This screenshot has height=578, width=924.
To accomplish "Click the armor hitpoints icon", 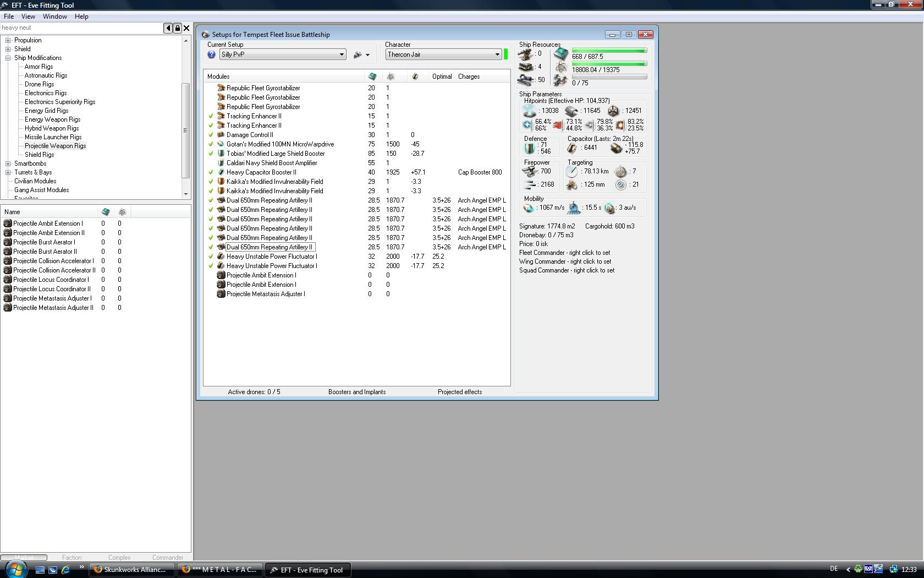I will pos(571,111).
